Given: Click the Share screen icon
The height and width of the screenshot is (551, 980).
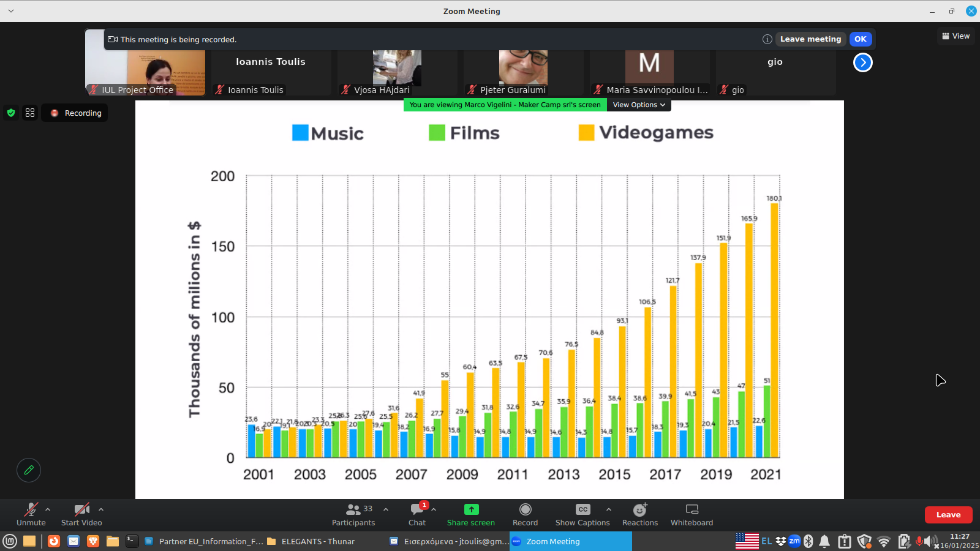Looking at the screenshot, I should coord(471,509).
